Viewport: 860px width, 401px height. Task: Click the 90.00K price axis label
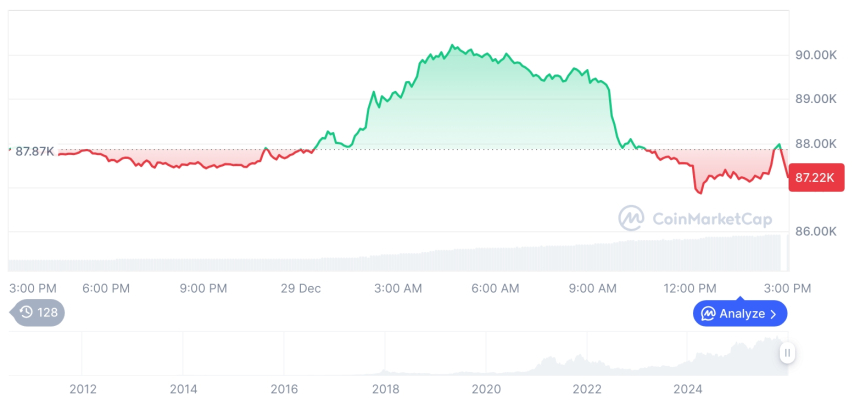coord(815,55)
